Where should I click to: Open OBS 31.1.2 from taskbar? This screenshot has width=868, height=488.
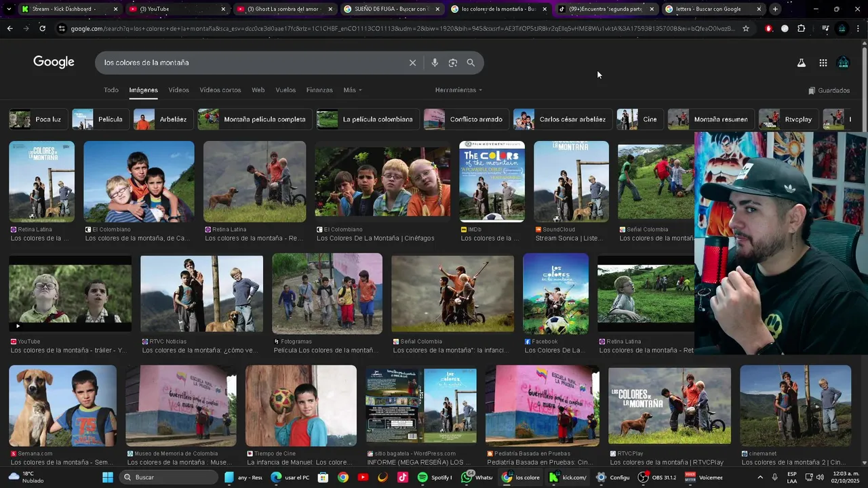tap(657, 477)
